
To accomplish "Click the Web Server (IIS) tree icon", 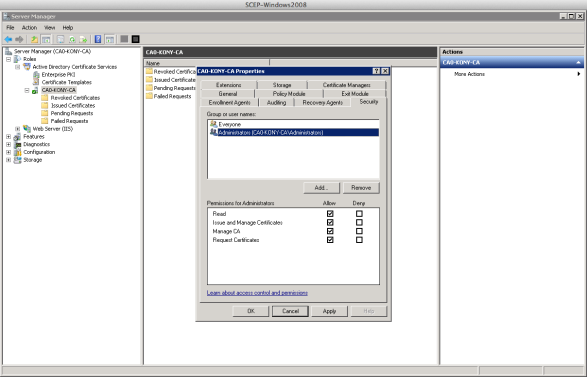I will pos(27,129).
